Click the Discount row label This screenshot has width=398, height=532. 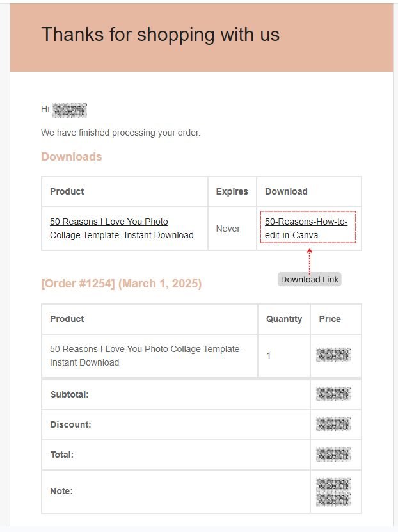70,424
